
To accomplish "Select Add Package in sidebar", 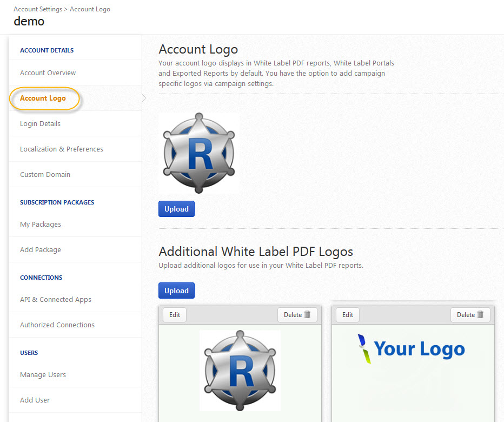I will (x=41, y=250).
